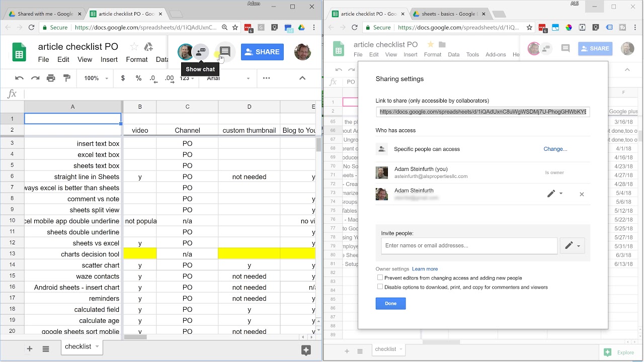Click collaborator avatar next to Show chat
This screenshot has height=362, width=644.
click(x=185, y=52)
